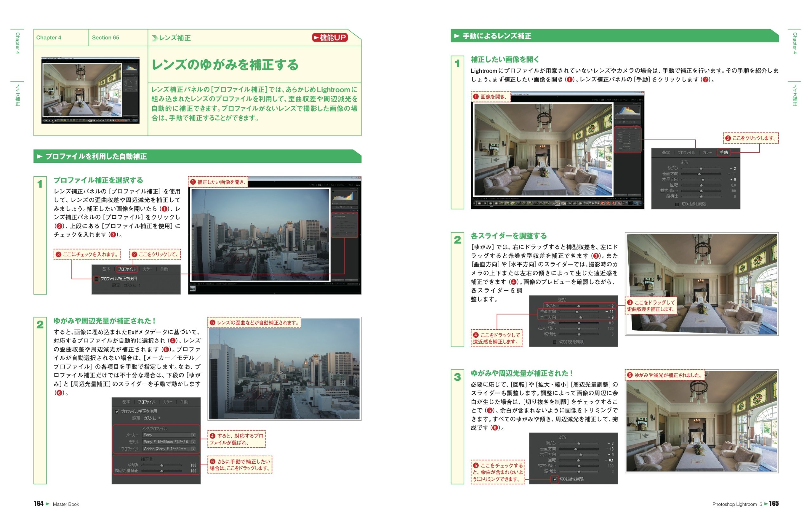
Task: Click 水平方向 slider under the 手動 tab
Action: point(701,179)
